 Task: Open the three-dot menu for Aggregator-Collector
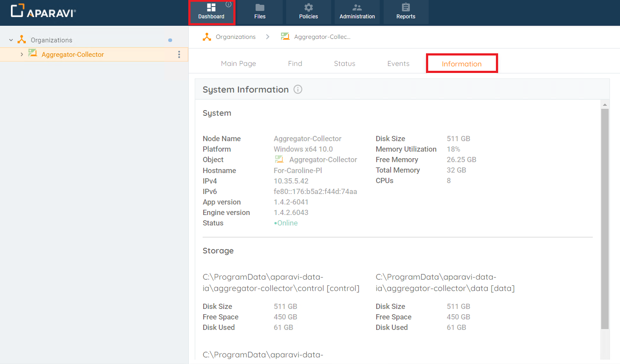(179, 54)
